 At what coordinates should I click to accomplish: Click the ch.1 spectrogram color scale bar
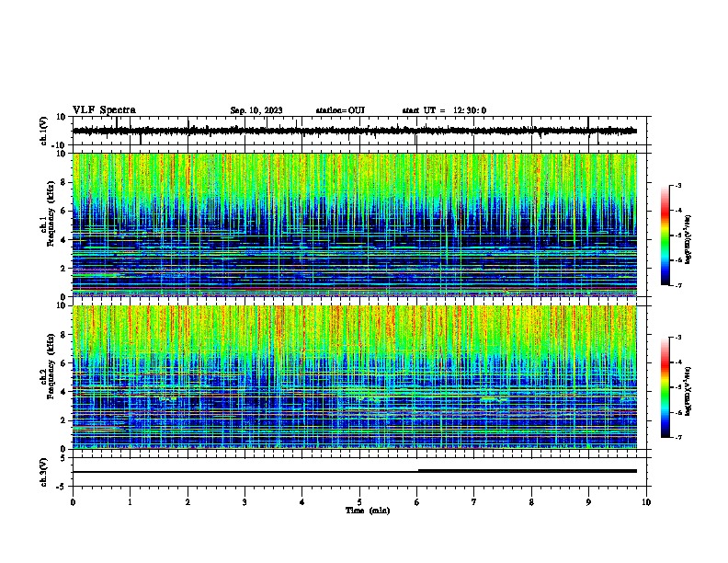coord(665,236)
